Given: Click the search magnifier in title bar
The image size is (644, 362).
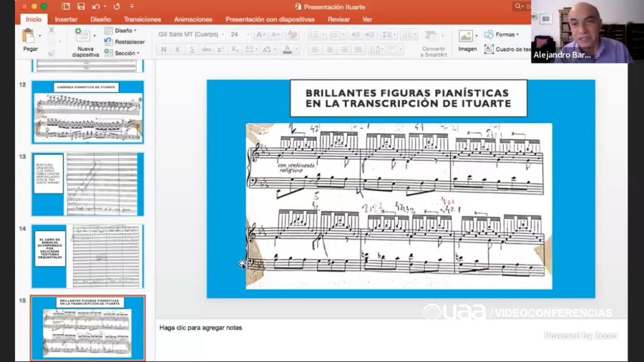Looking at the screenshot, I should [518, 6].
